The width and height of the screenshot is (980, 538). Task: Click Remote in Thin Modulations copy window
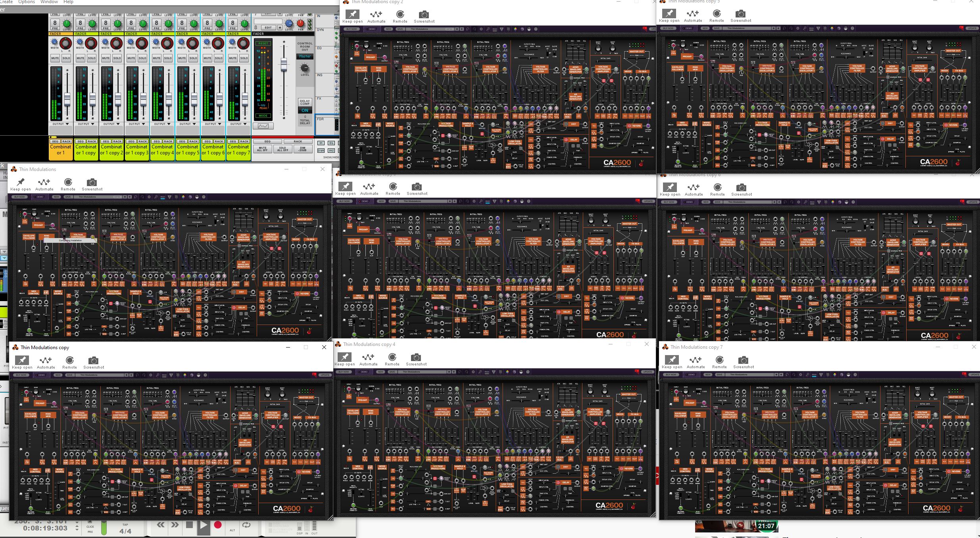tap(69, 362)
